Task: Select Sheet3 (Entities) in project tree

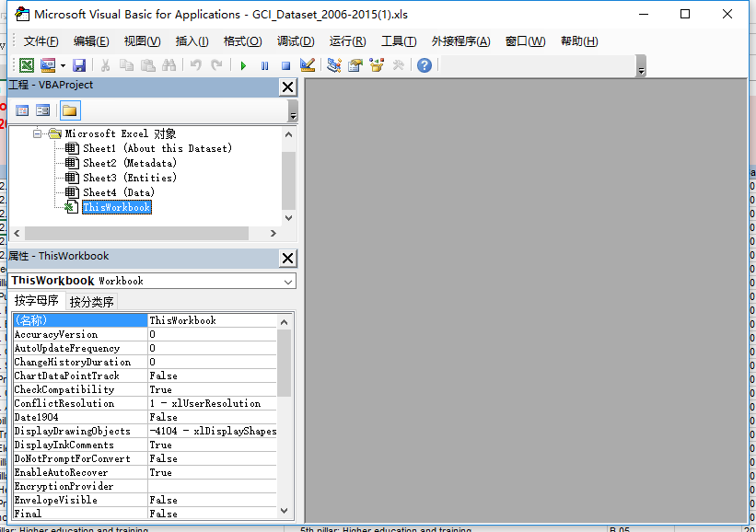Action: [x=130, y=178]
